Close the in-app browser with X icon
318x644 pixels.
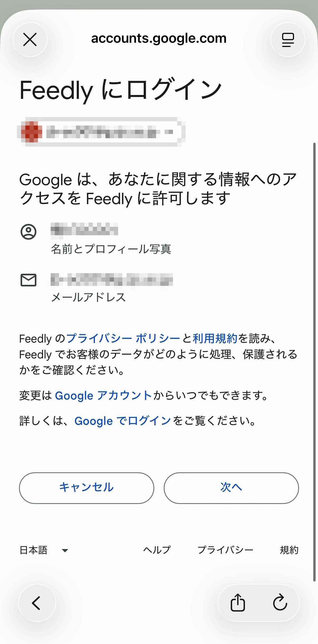click(x=30, y=40)
